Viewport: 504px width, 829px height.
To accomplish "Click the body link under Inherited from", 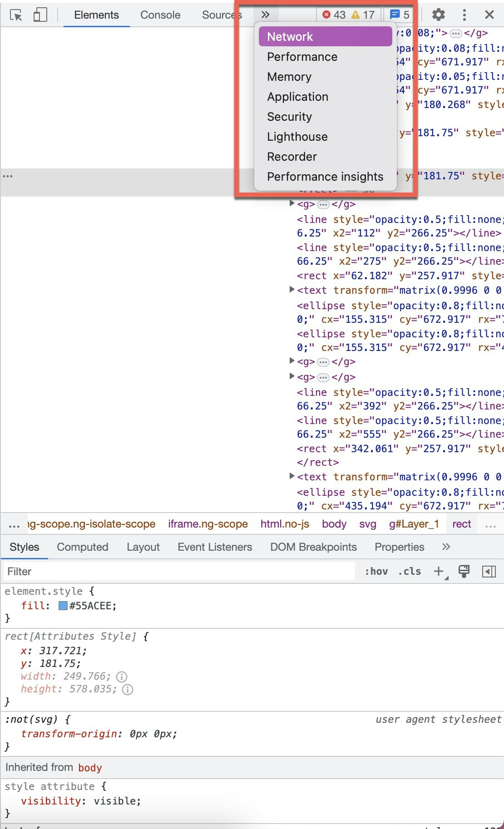I will (90, 768).
